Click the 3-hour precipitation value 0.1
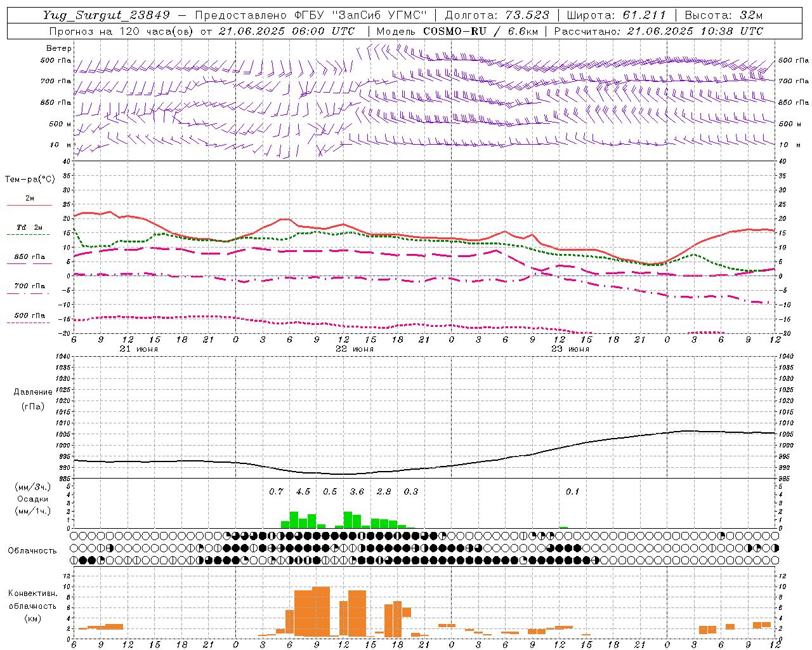812x650 pixels. point(572,491)
